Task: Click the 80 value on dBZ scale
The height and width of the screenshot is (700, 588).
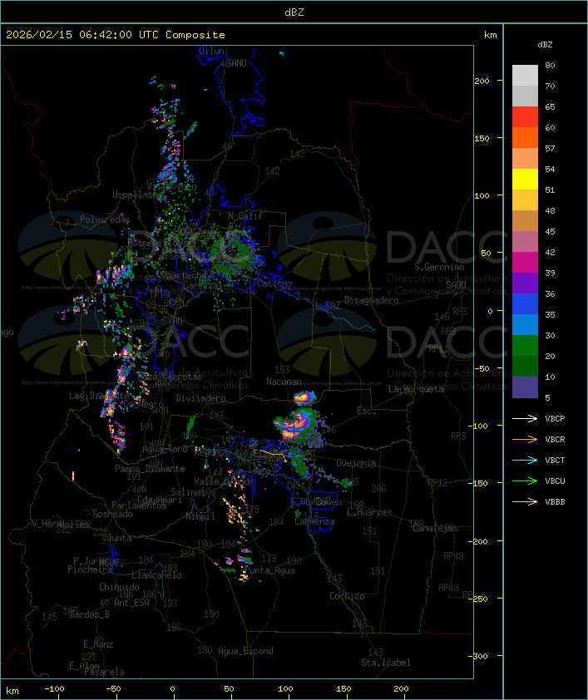Action: (x=550, y=65)
